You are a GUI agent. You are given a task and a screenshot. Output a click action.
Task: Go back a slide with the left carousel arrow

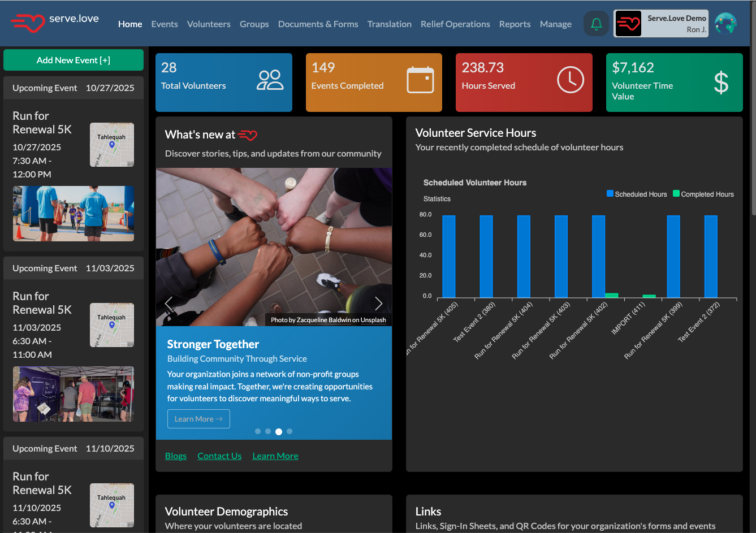tap(168, 304)
